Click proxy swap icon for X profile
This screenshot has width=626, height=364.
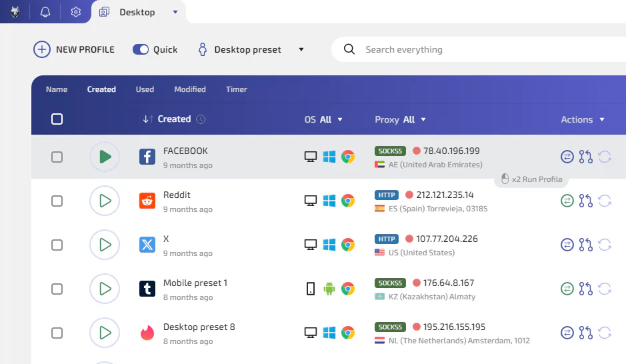[567, 245]
